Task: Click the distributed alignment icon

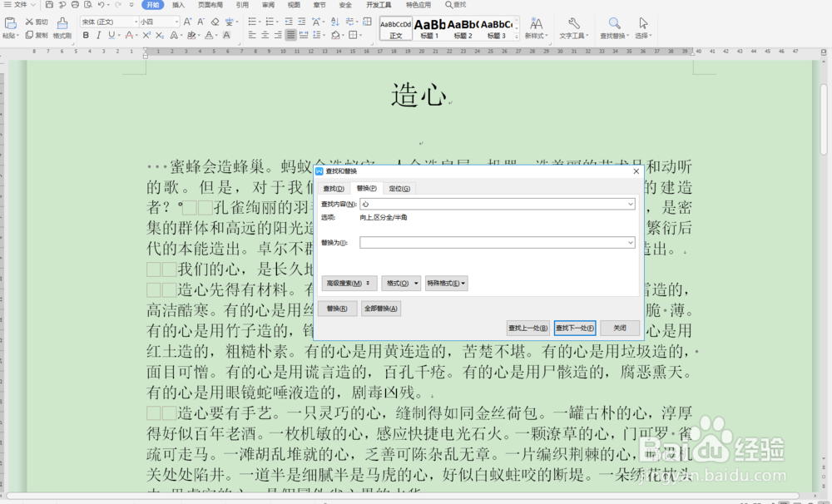Action: 304,35
